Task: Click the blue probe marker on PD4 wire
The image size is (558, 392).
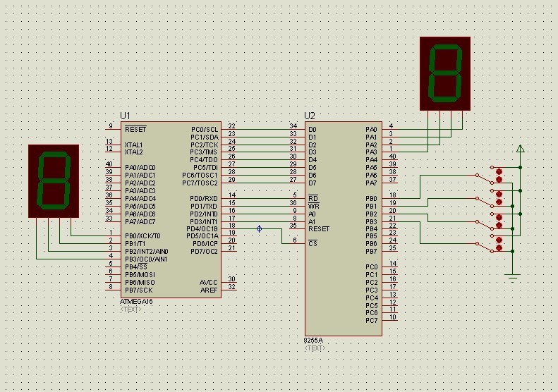Action: pos(259,228)
